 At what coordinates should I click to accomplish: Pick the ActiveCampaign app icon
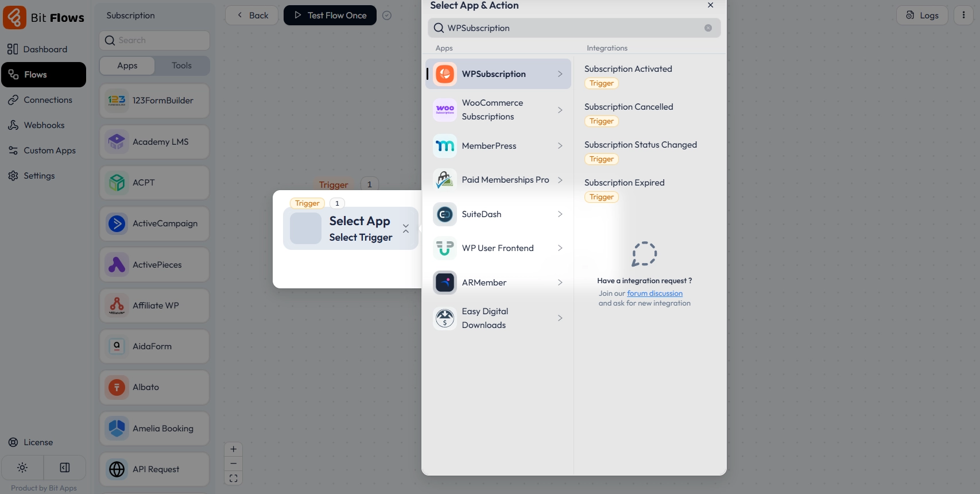coord(117,223)
